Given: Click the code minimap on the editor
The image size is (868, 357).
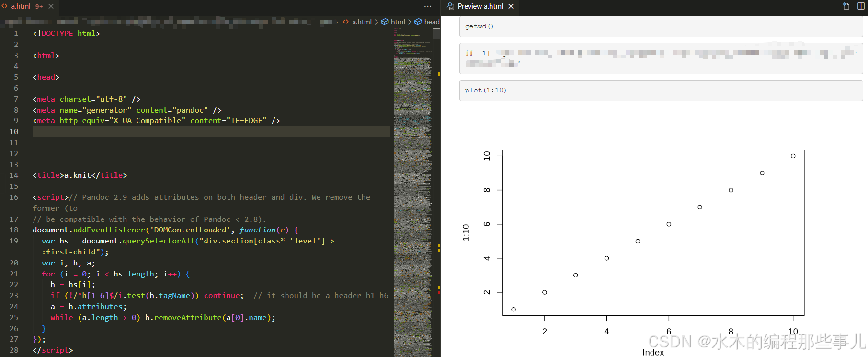Looking at the screenshot, I should point(412,192).
